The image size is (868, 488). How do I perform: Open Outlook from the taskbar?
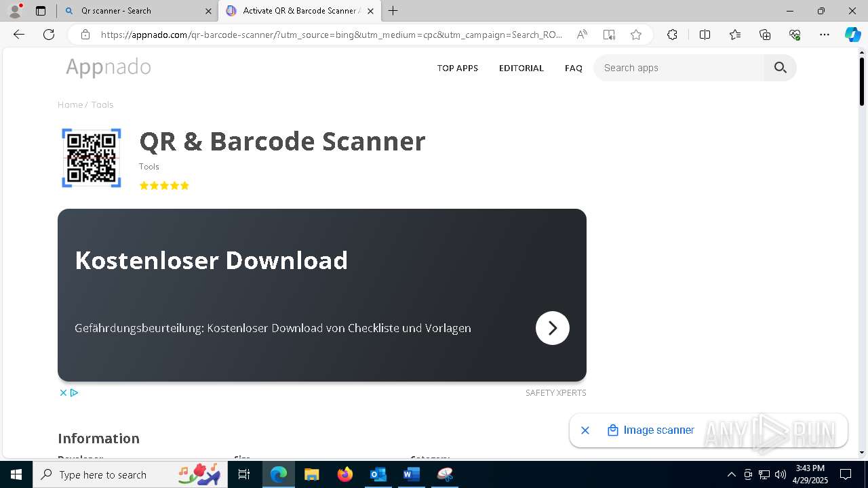pyautogui.click(x=378, y=474)
